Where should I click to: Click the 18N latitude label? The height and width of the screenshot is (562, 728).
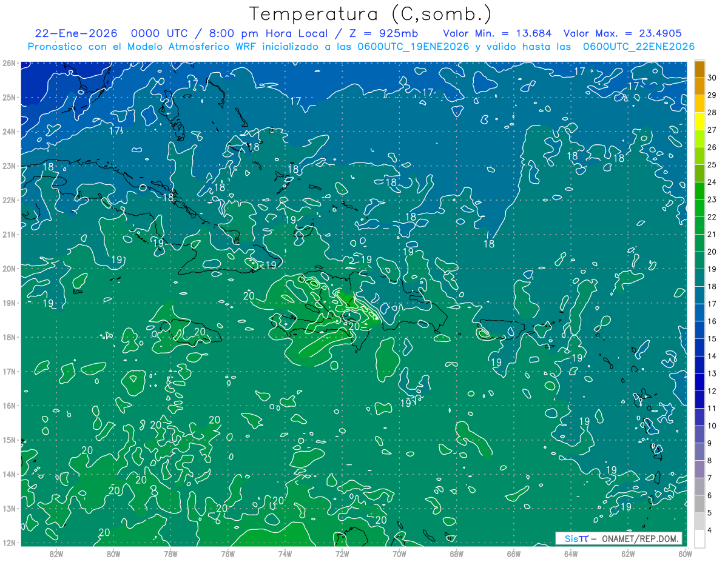coord(9,337)
